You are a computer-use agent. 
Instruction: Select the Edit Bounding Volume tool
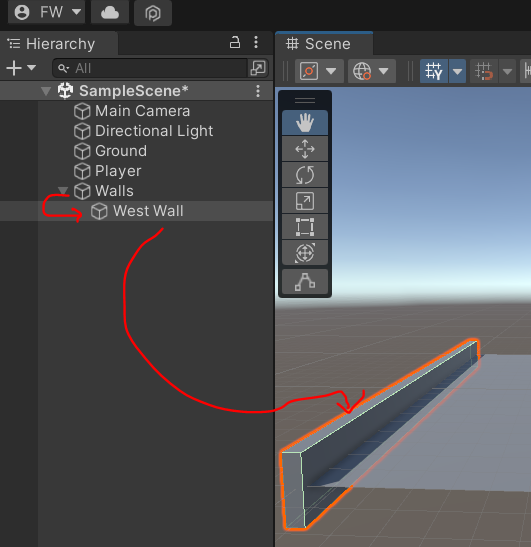tap(305, 282)
